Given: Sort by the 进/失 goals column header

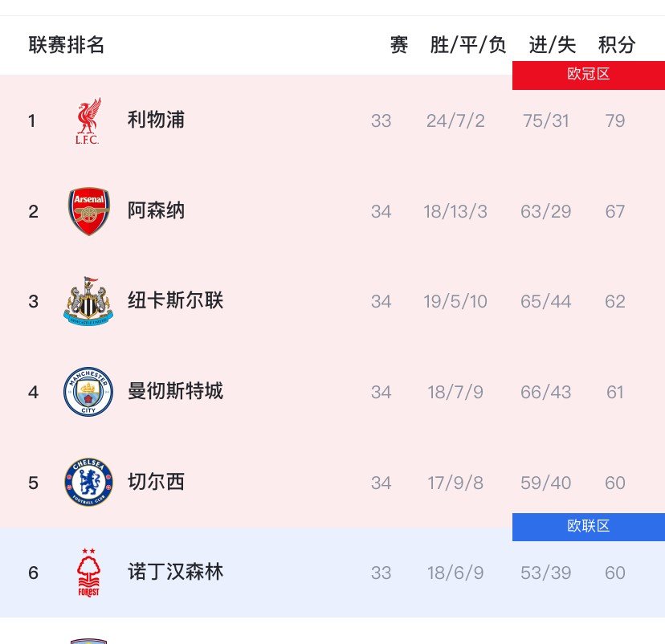Looking at the screenshot, I should (551, 45).
